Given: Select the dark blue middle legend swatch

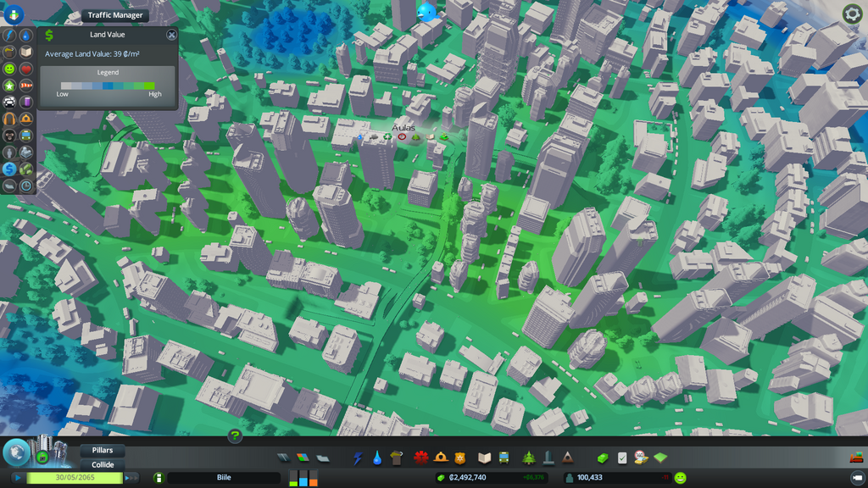Looking at the screenshot, I should click(x=108, y=86).
